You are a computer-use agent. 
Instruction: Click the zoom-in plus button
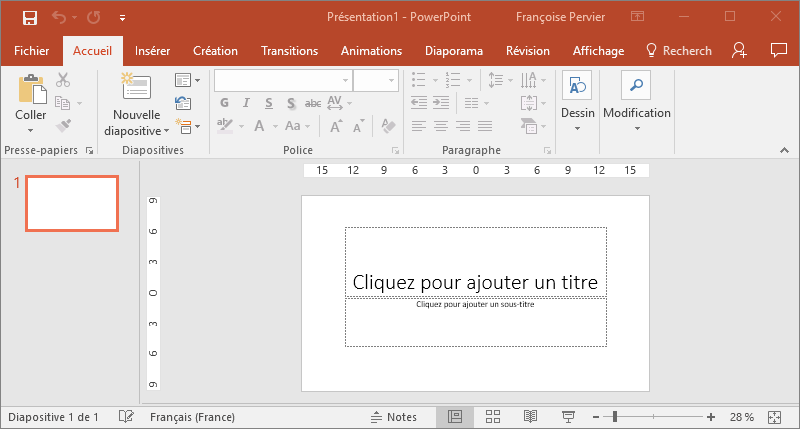711,417
